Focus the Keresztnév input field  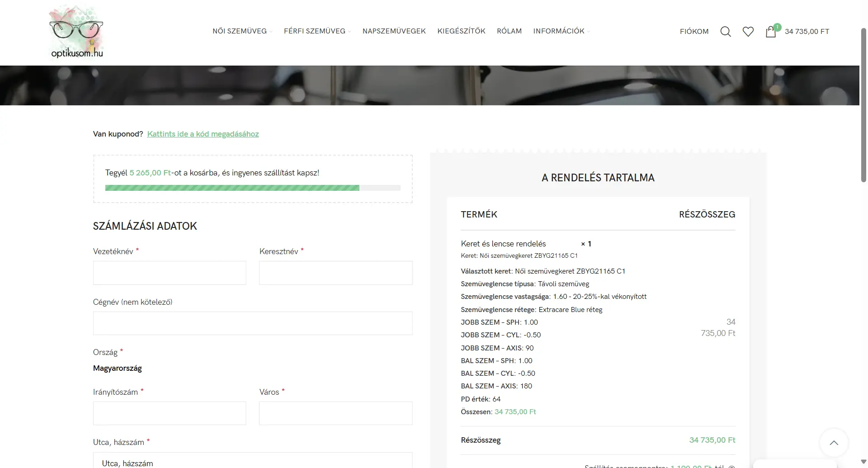tap(335, 273)
